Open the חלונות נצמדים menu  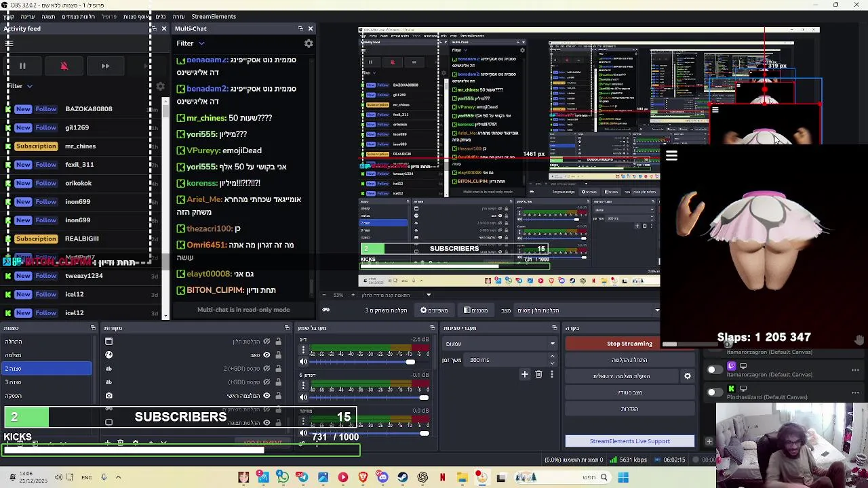(x=79, y=16)
